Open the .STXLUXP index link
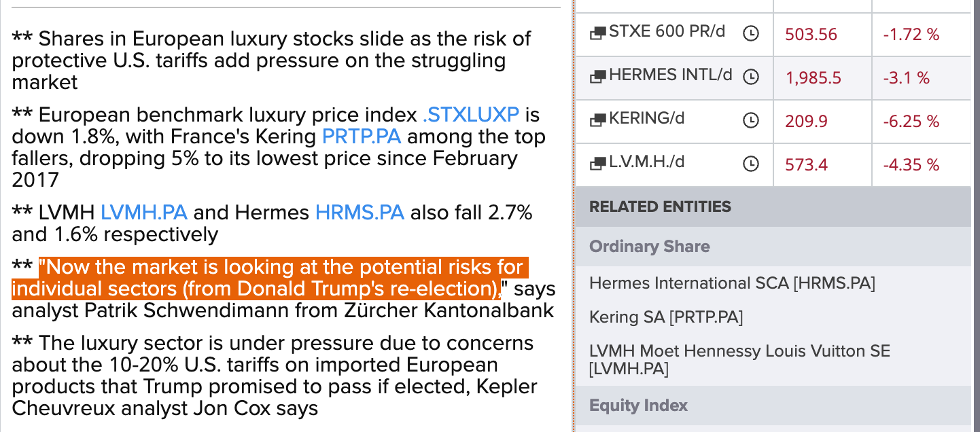Screen dimensions: 980x432 470,115
